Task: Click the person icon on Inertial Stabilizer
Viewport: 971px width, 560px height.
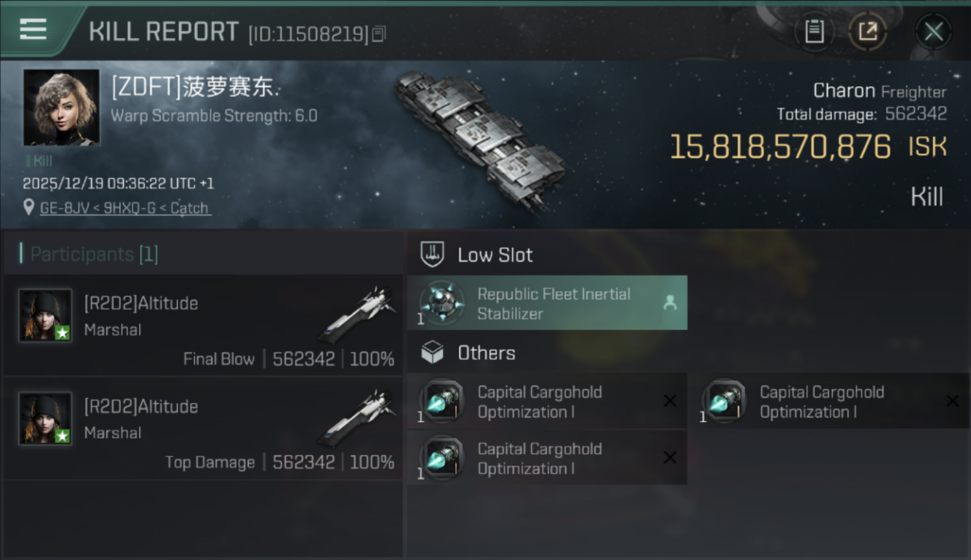Action: pyautogui.click(x=670, y=302)
